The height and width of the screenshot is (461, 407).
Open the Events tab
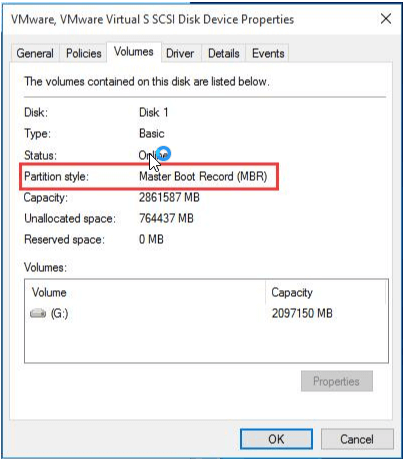[x=268, y=53]
